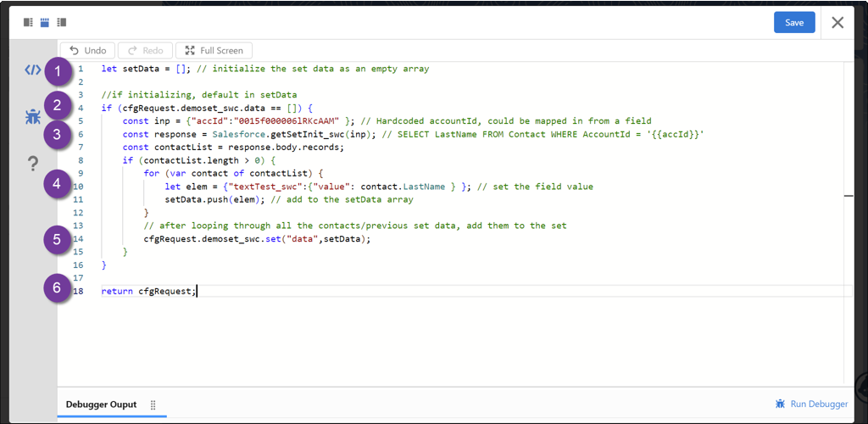Grab the Debugger Ouput panel grip handle

pos(153,405)
